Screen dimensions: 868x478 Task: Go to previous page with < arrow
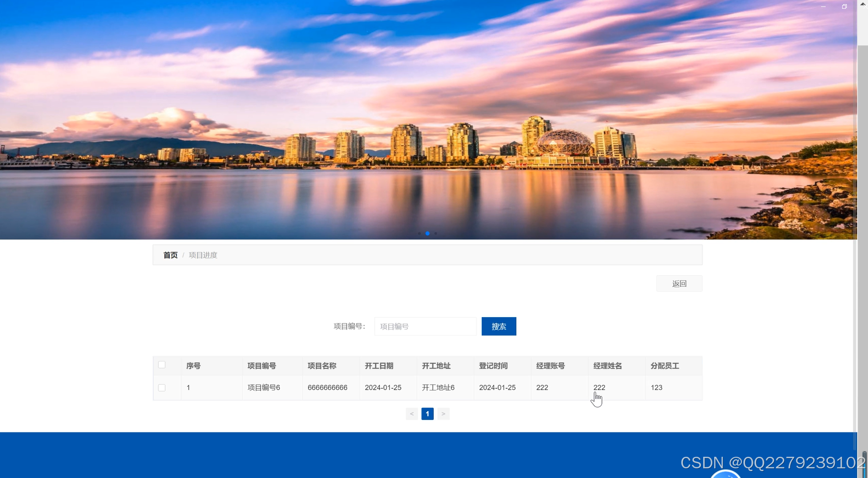[411, 413]
